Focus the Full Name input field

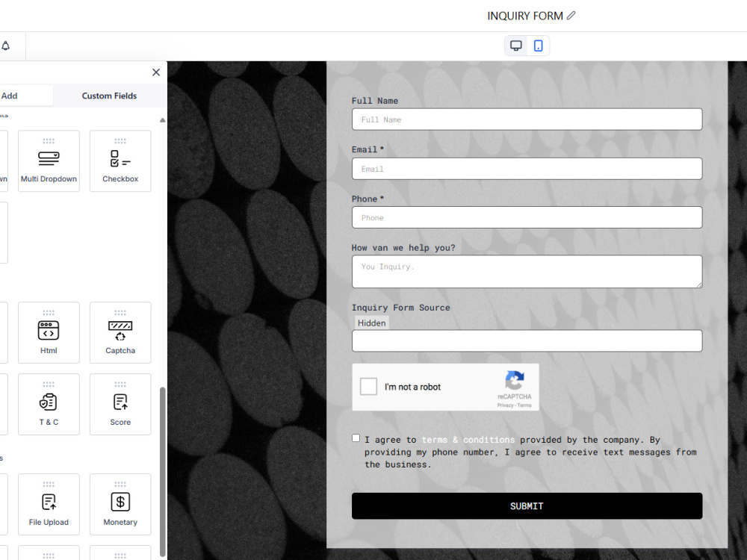[527, 119]
